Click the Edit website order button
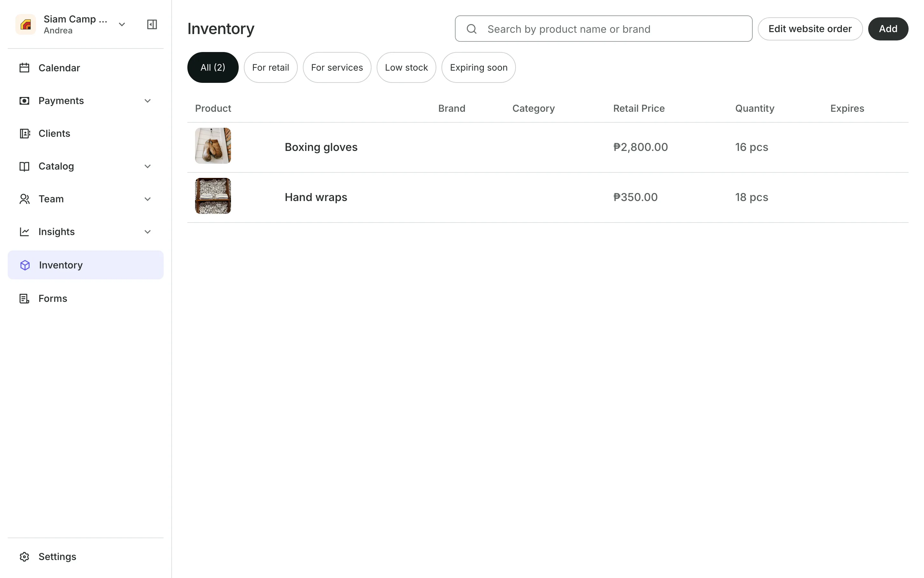924x578 pixels. pyautogui.click(x=810, y=29)
